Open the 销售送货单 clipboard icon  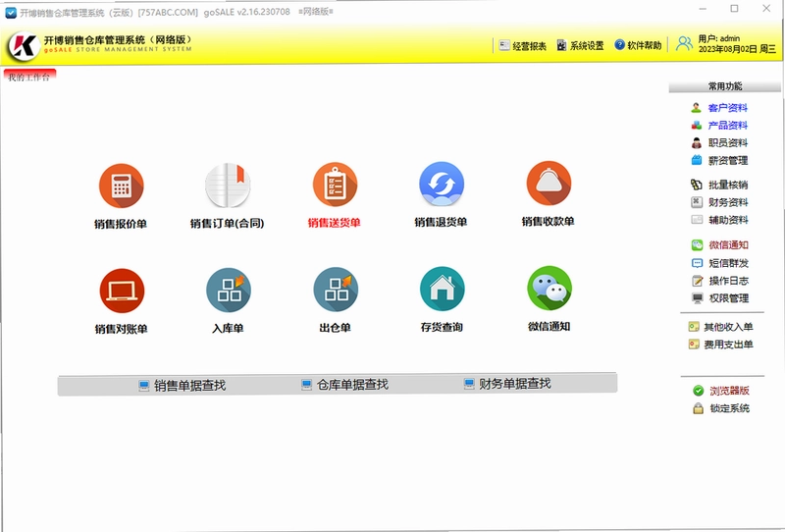click(335, 185)
